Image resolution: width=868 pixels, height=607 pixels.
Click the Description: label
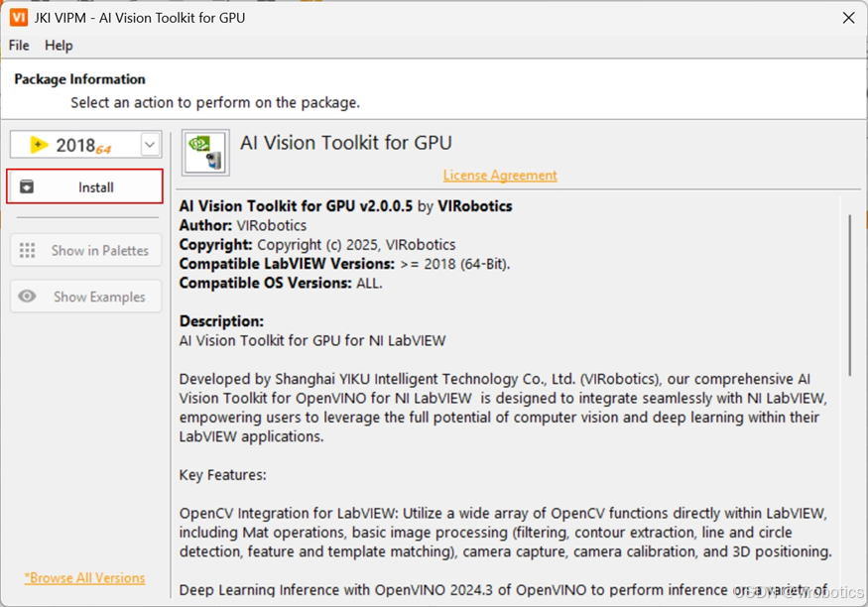(x=221, y=321)
